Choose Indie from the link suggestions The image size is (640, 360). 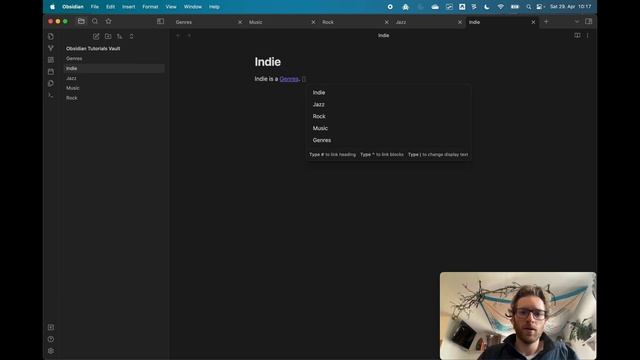[x=389, y=93]
